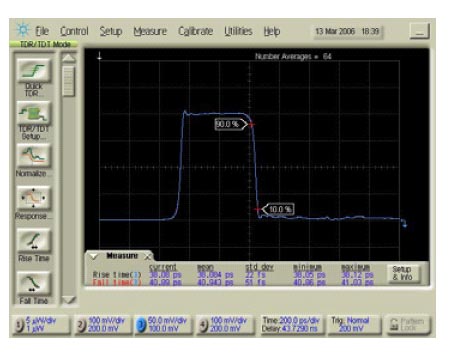The height and width of the screenshot is (360, 449).
Task: Click the Quick TDR icon button
Action: [34, 70]
